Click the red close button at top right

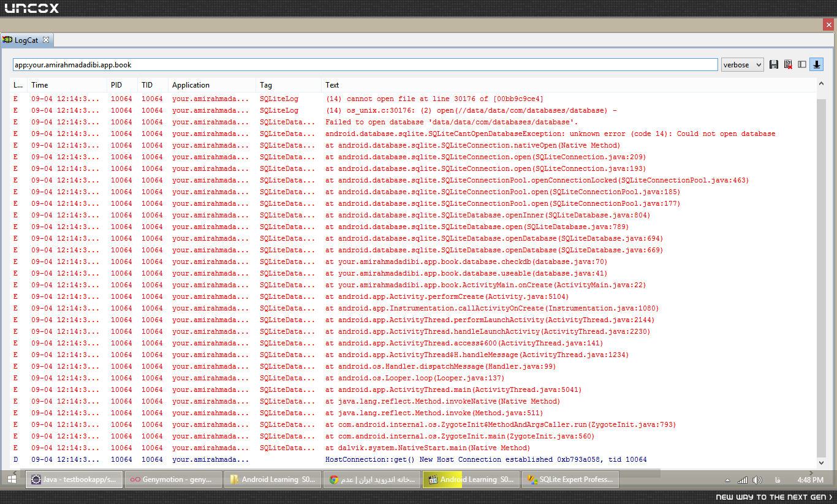828,24
